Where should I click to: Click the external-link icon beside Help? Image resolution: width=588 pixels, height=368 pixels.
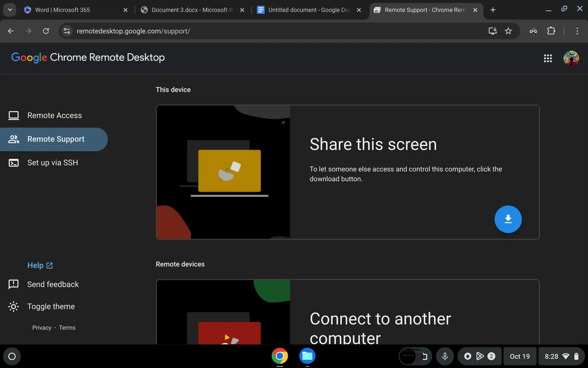click(50, 265)
